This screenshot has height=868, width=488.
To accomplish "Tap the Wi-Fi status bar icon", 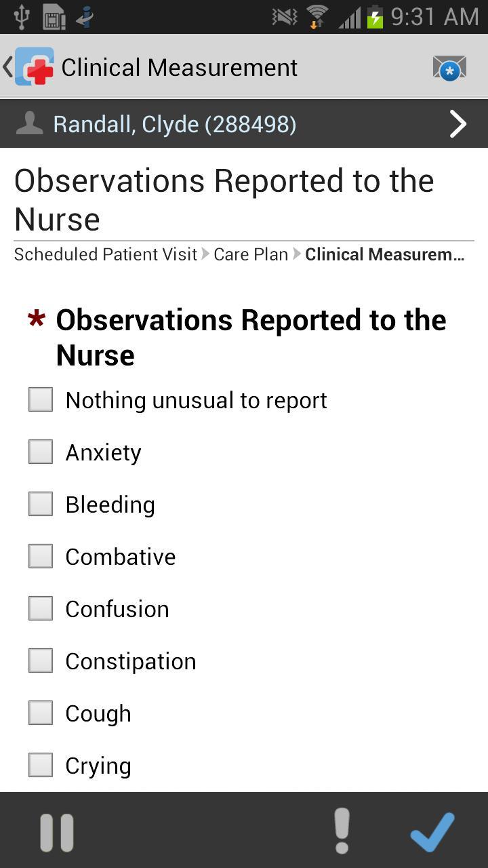I will pyautogui.click(x=317, y=16).
